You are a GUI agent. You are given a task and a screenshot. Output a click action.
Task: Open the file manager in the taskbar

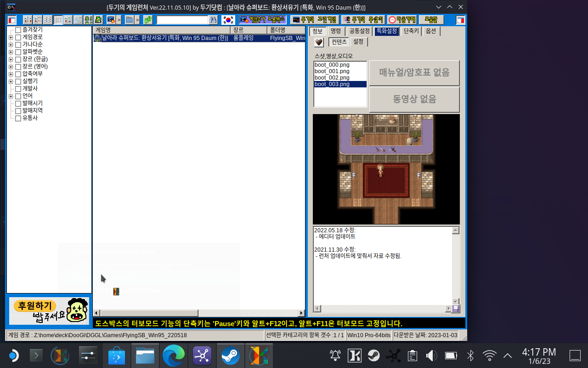click(145, 356)
